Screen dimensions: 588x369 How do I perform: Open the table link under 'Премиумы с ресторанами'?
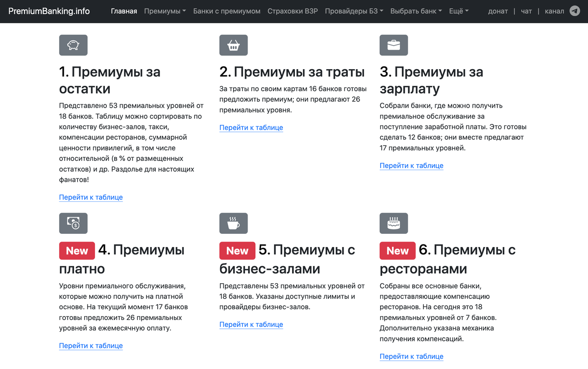click(412, 356)
